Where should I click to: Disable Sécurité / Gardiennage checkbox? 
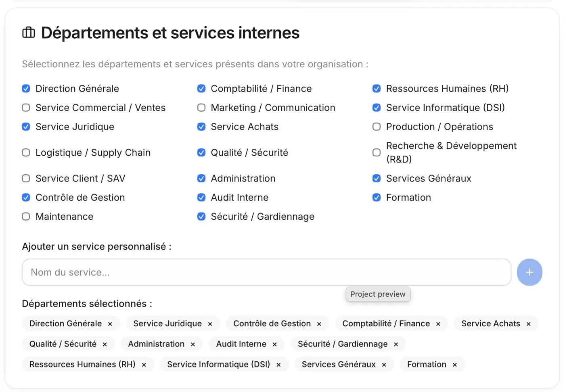(x=201, y=217)
